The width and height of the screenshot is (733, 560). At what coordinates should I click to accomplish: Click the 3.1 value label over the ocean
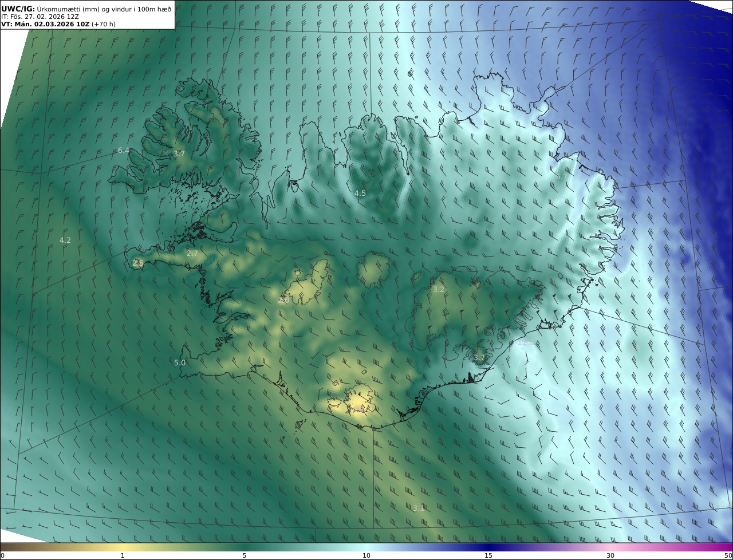point(419,508)
